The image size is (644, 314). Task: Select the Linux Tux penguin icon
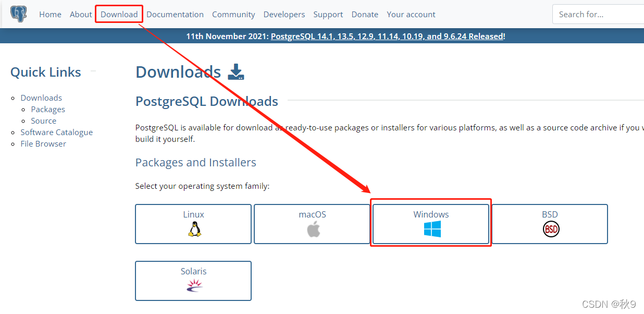[x=193, y=228]
